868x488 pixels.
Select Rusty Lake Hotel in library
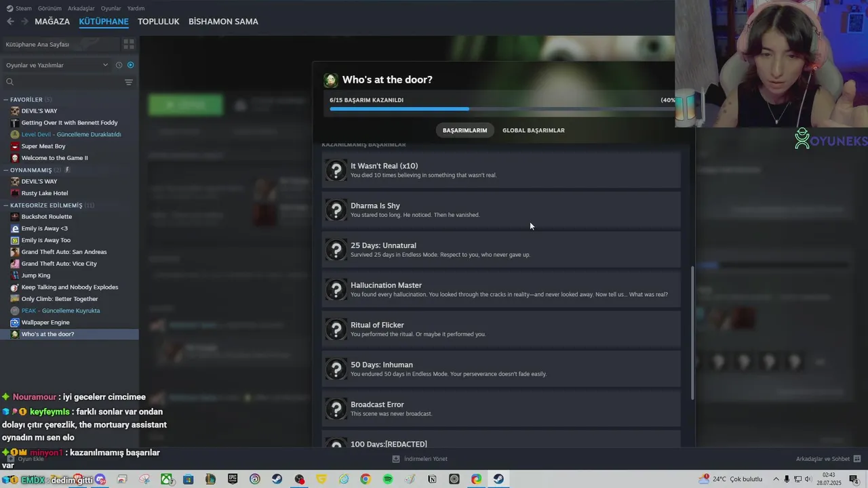pos(45,193)
